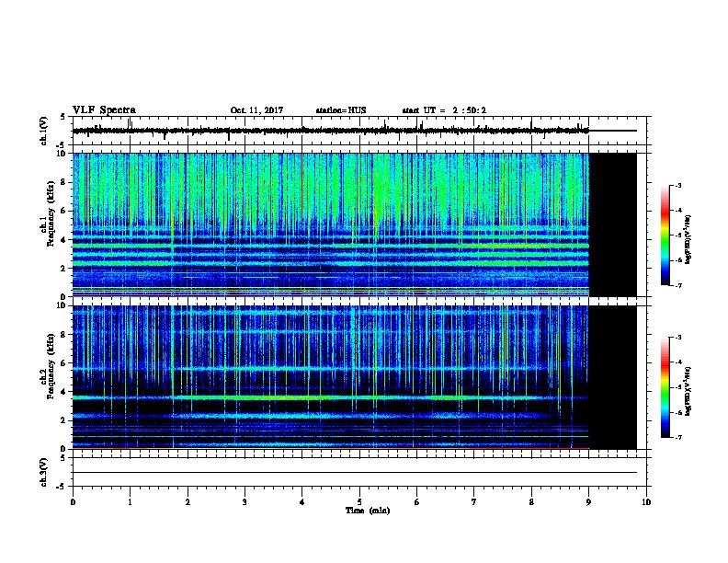
Task: Select the date text "Oct. 11, 2017"
Action: 256,110
